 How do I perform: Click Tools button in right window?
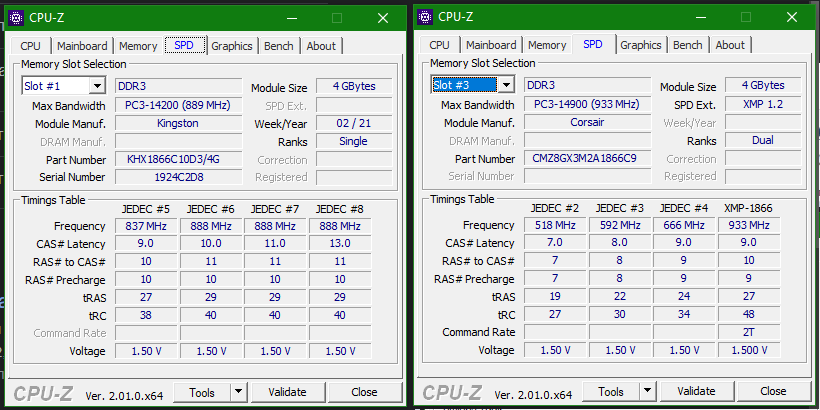coord(611,391)
